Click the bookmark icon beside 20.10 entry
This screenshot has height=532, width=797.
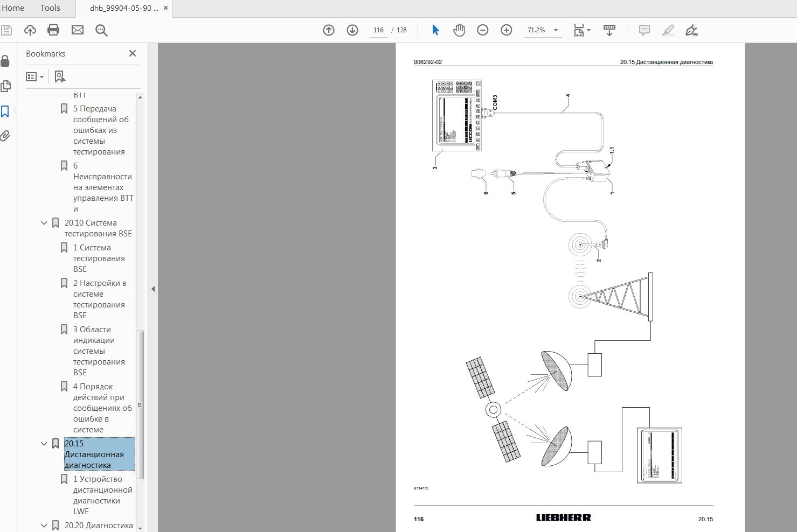point(56,223)
